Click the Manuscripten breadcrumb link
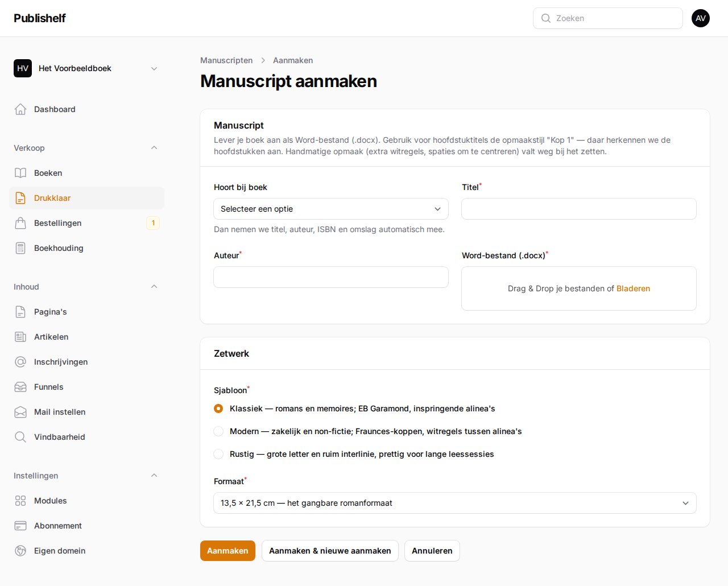 (226, 60)
